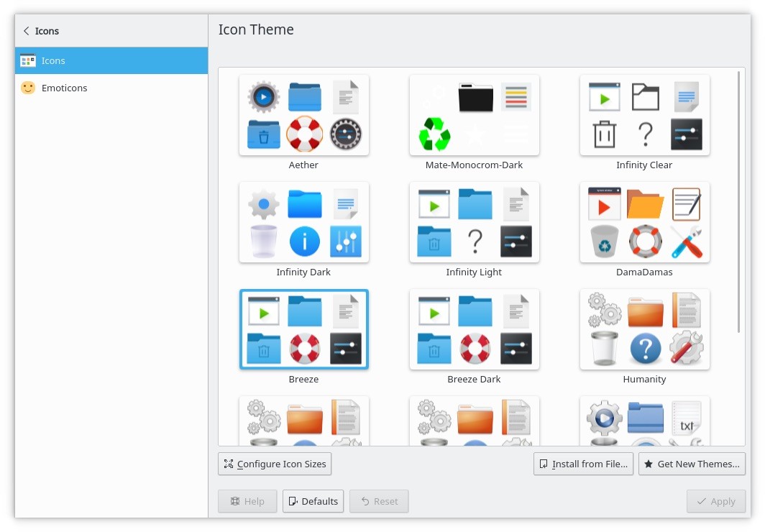The width and height of the screenshot is (765, 532).
Task: Click the smiley face Emoticons icon
Action: click(x=28, y=88)
